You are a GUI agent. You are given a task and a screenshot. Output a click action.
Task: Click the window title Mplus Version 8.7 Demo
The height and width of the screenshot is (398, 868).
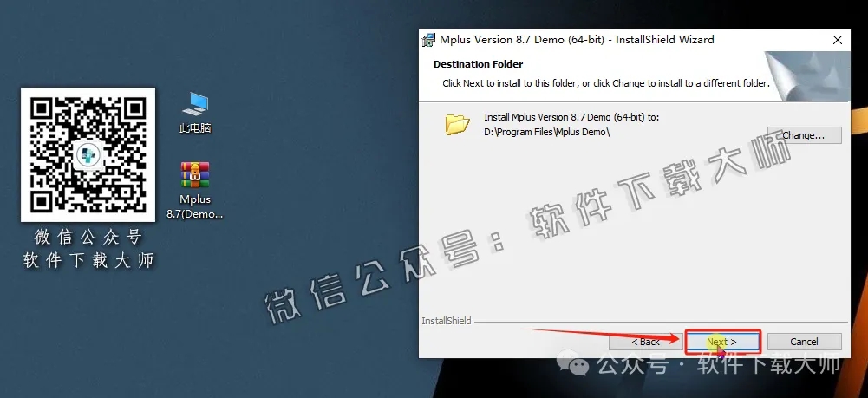(x=577, y=40)
